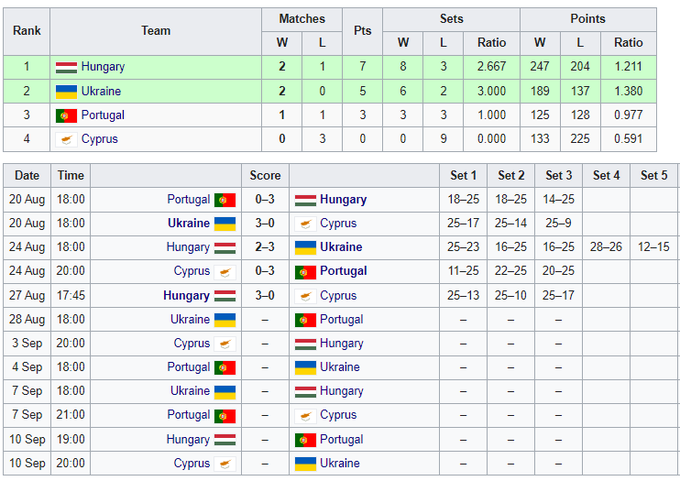
Task: Click the Portugal flag in standings table
Action: point(66,115)
